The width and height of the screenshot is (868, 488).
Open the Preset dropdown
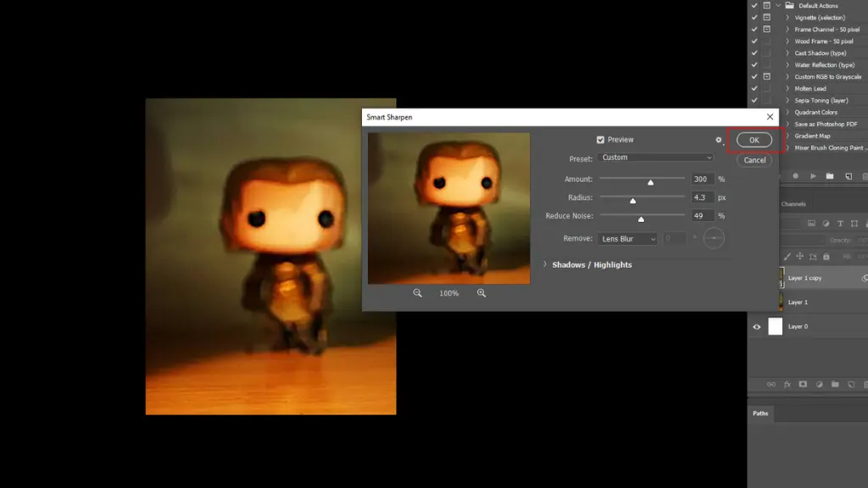(x=655, y=158)
